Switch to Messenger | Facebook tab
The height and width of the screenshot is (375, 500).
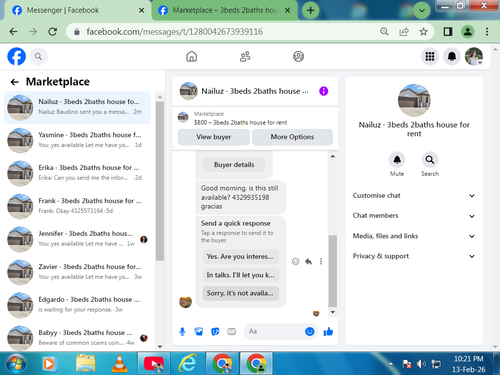click(x=78, y=10)
